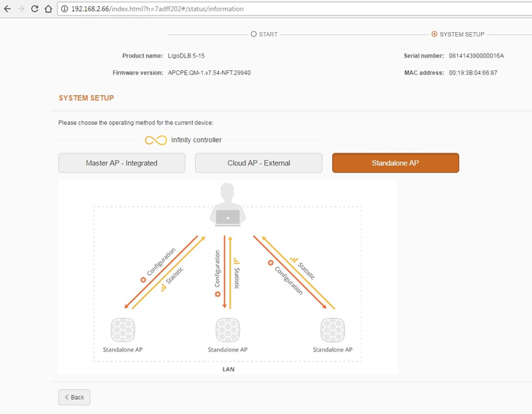Click the Infinity controller label

pos(196,140)
